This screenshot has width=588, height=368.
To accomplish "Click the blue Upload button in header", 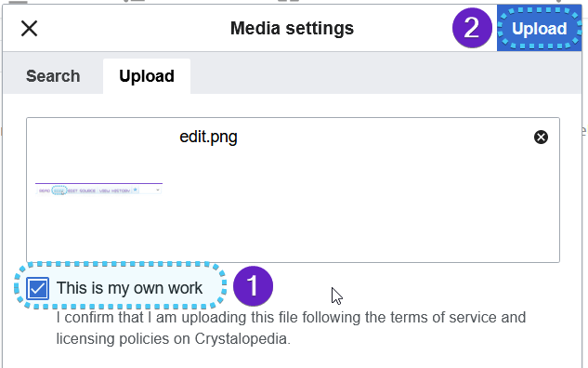I will (540, 29).
